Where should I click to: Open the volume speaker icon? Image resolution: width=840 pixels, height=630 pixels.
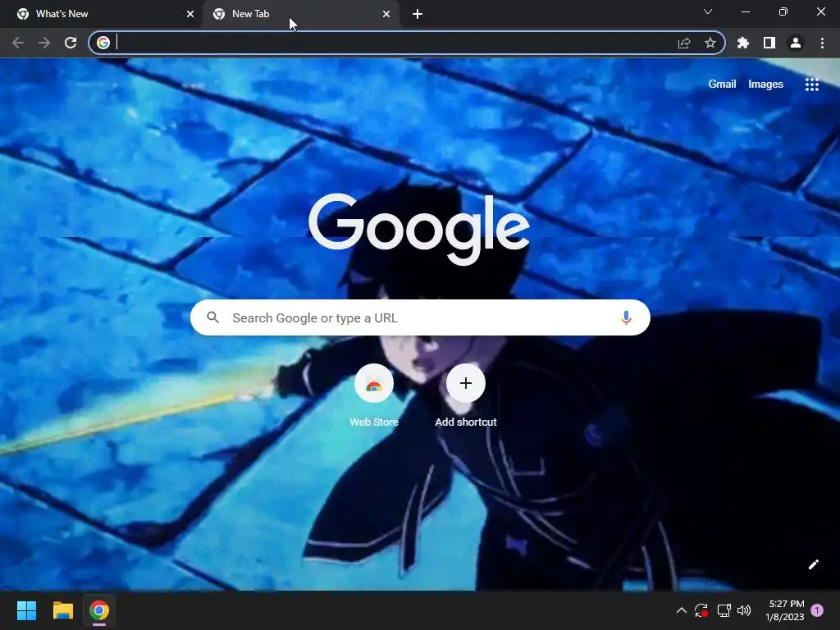pyautogui.click(x=744, y=610)
